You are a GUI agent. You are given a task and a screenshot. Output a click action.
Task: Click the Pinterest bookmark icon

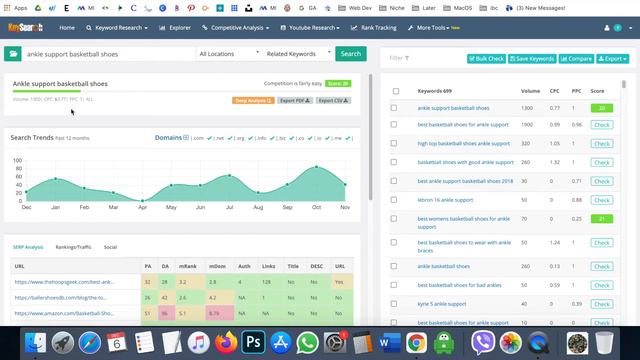click(x=191, y=8)
